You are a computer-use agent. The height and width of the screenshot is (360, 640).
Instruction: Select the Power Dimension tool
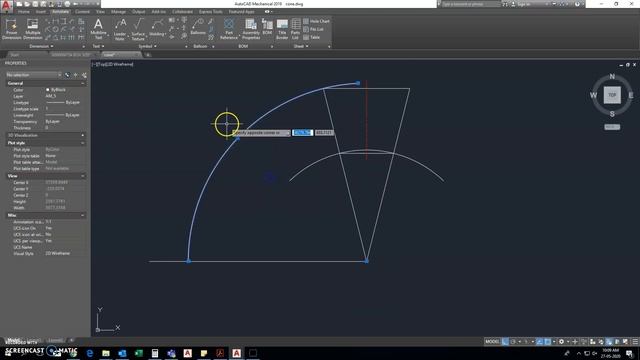click(11, 29)
